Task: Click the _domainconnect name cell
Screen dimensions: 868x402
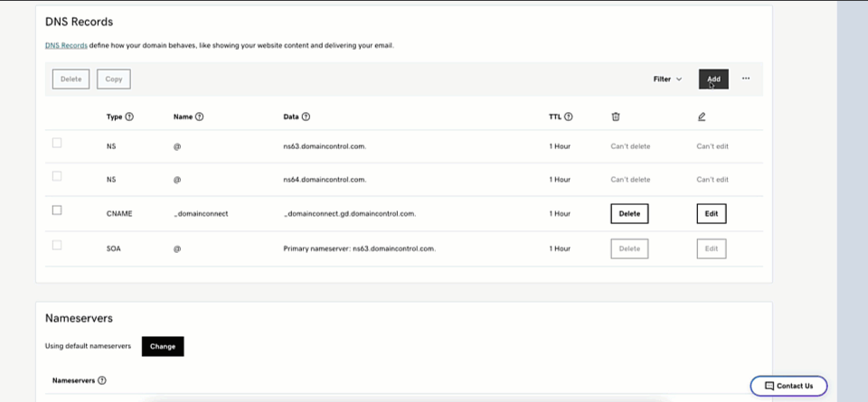Action: 201,214
